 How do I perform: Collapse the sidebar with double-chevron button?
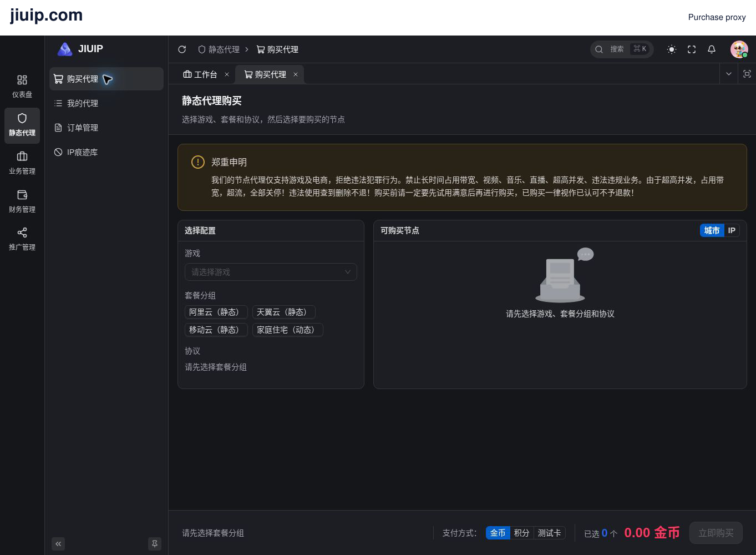coord(58,544)
